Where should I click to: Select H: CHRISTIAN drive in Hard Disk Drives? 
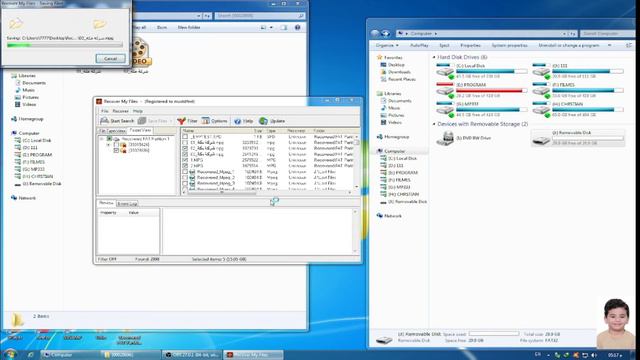(578, 109)
